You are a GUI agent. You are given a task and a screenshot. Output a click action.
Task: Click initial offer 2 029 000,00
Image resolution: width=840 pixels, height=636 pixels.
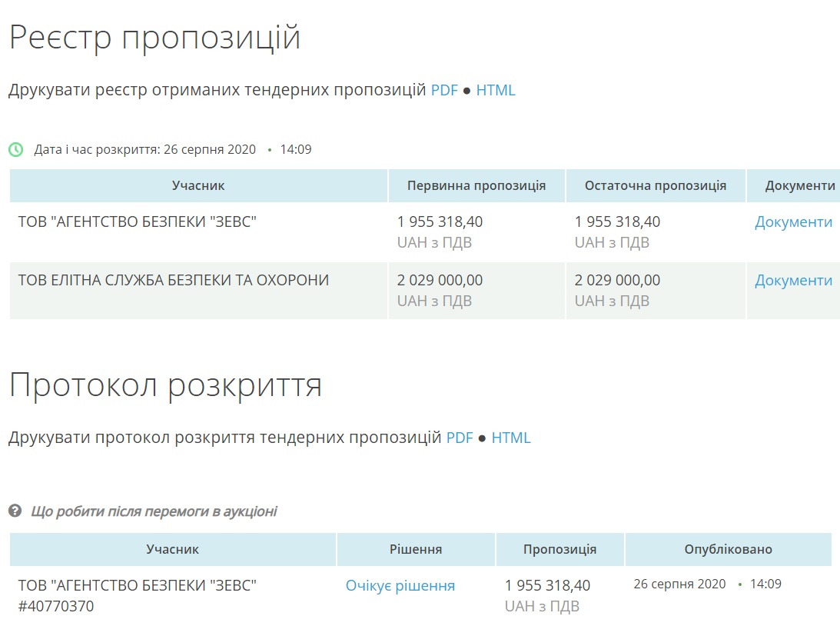pyautogui.click(x=440, y=280)
